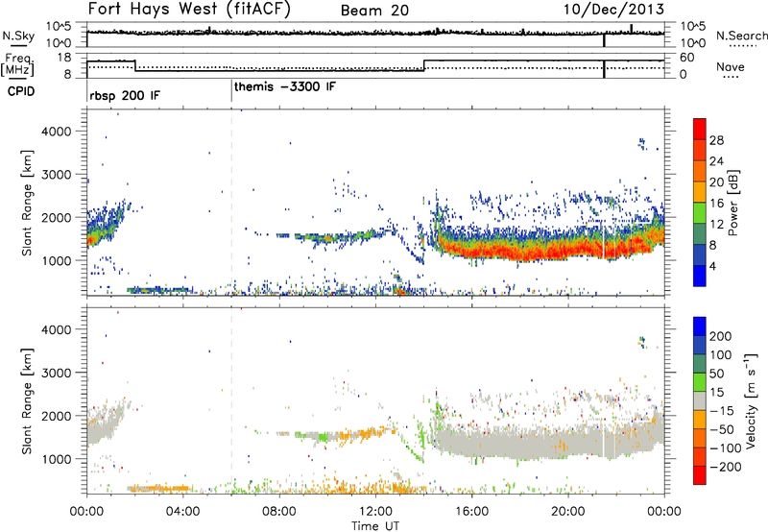Click the '28' label on power colorbar

click(x=716, y=140)
